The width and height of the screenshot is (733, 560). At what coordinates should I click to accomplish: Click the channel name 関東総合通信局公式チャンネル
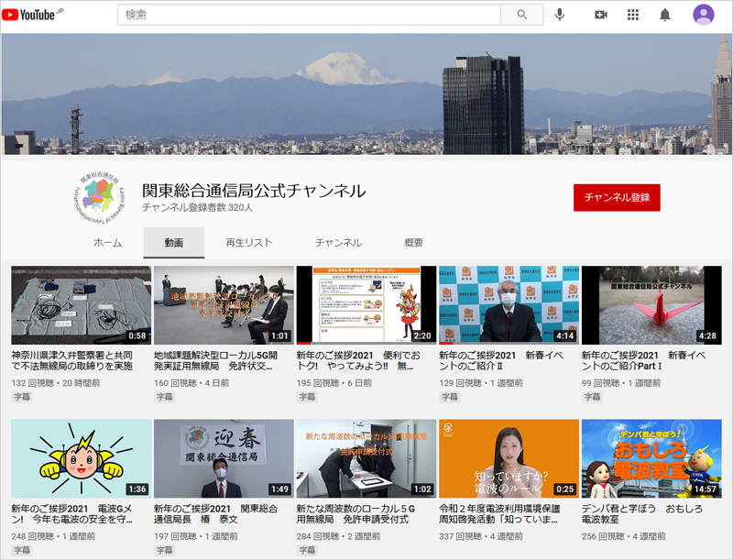(254, 191)
